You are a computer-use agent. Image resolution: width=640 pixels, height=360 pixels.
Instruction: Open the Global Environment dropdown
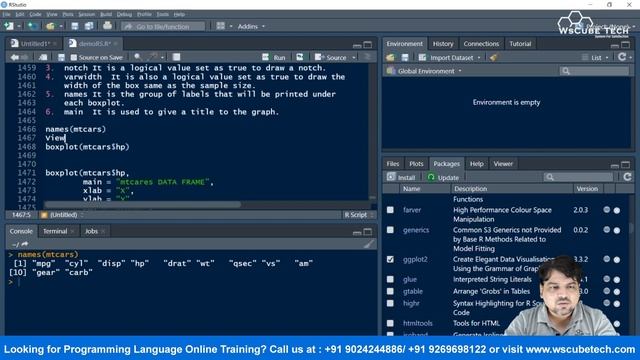pyautogui.click(x=425, y=71)
